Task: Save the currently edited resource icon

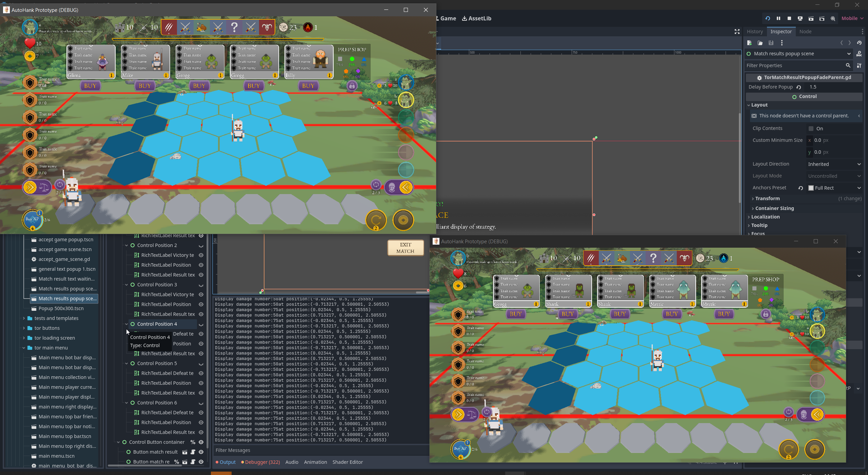Action: [771, 43]
